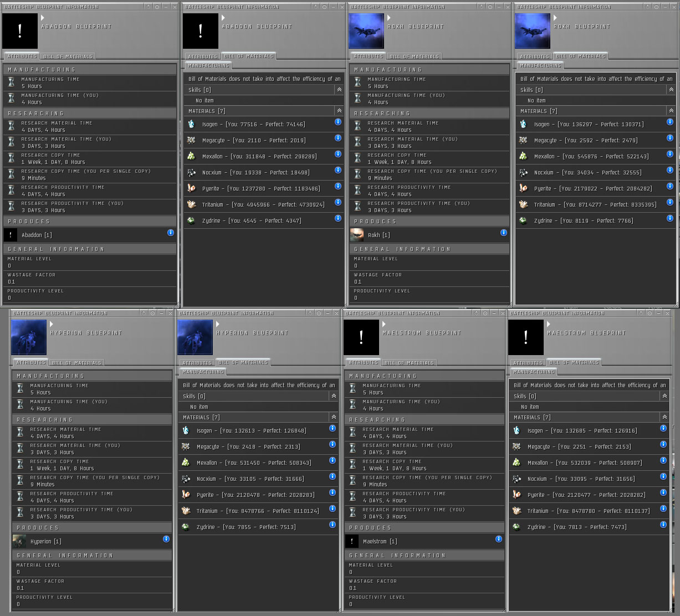
Task: Click the Hyperion ship icon under Produces
Action: (x=19, y=541)
